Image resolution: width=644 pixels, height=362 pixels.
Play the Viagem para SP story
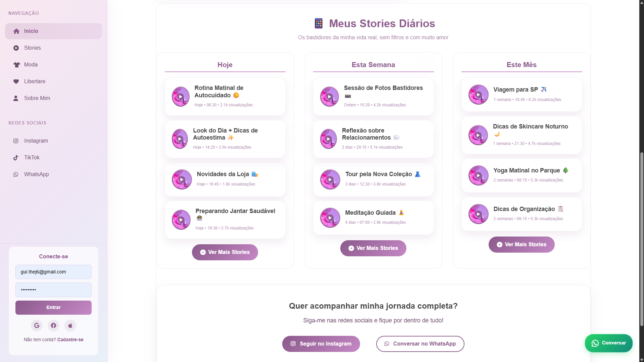click(x=478, y=95)
